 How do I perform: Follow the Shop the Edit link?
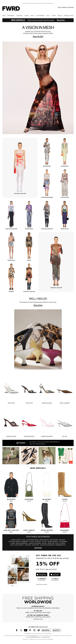(x=38, y=36)
